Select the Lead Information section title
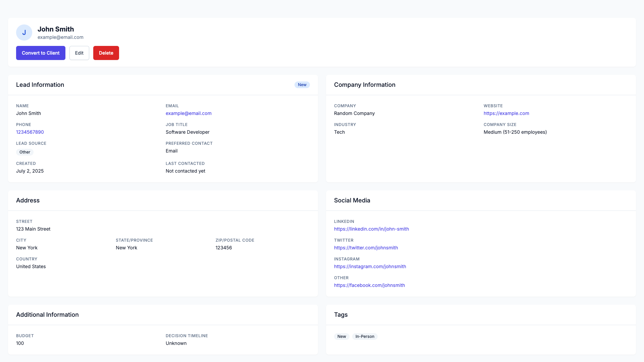Viewport: 644px width, 362px height. [x=40, y=85]
